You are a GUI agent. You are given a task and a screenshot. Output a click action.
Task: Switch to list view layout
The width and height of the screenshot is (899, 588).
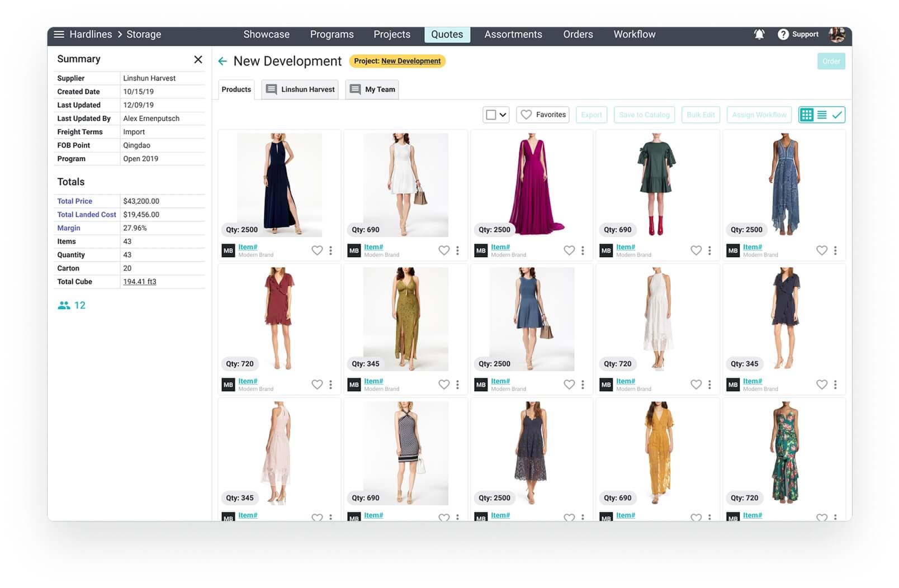822,115
